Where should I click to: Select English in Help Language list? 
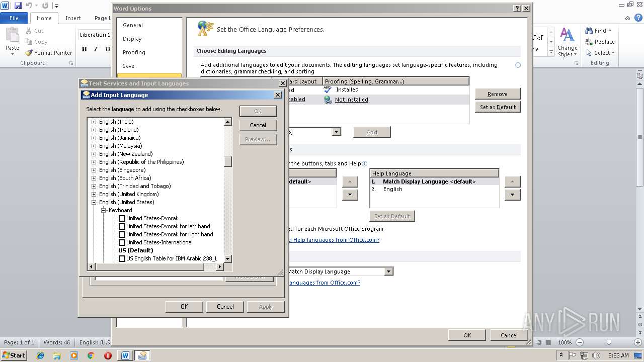point(392,189)
